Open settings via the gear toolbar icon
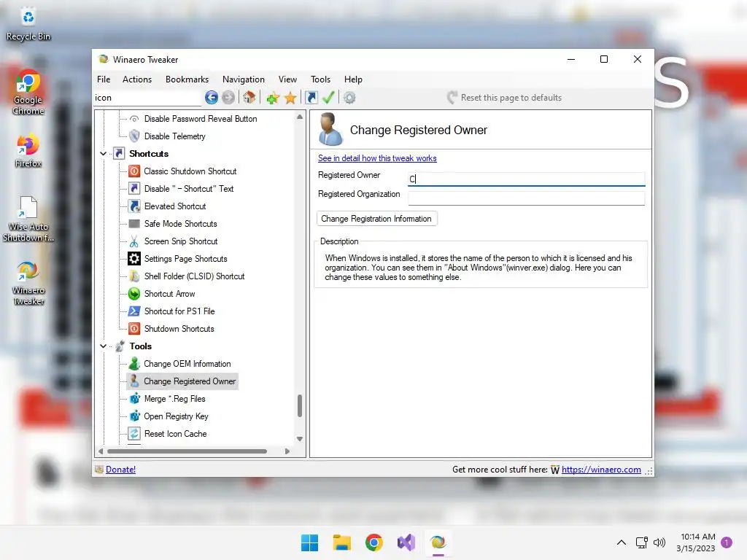 pos(349,98)
